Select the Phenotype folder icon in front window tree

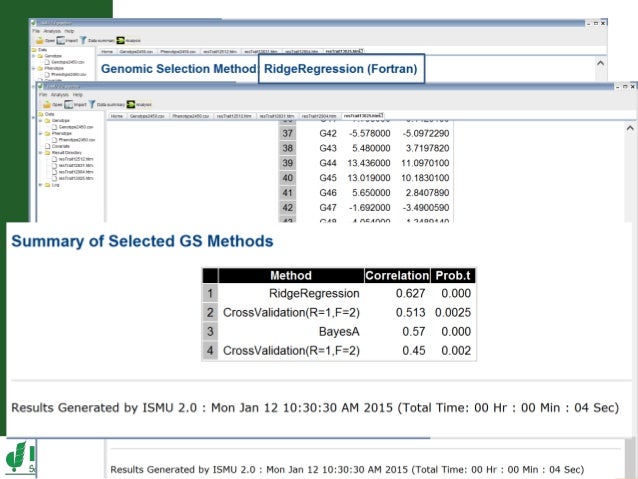[x=48, y=133]
